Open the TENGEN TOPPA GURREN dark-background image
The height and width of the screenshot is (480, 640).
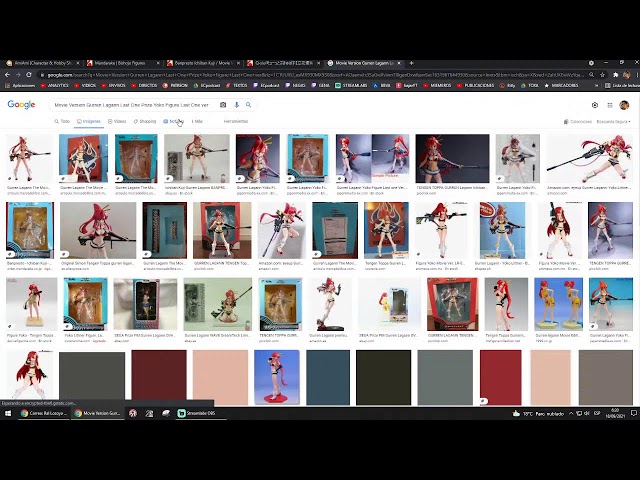click(452, 158)
